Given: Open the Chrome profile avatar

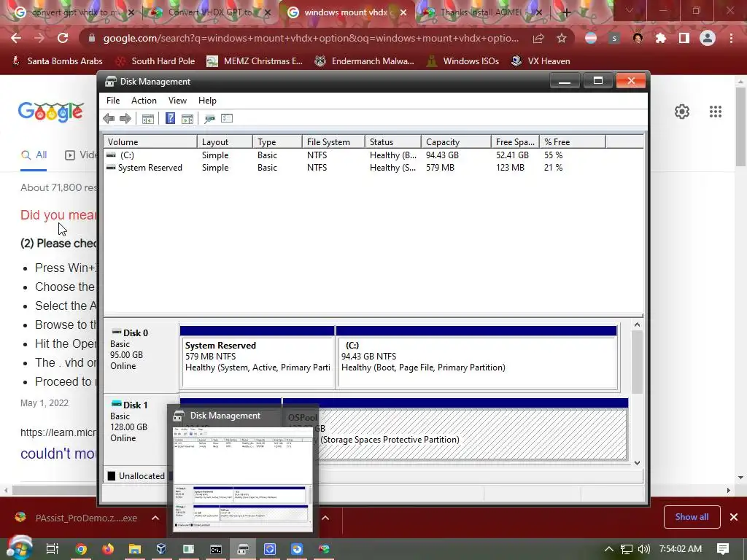Looking at the screenshot, I should [x=708, y=38].
